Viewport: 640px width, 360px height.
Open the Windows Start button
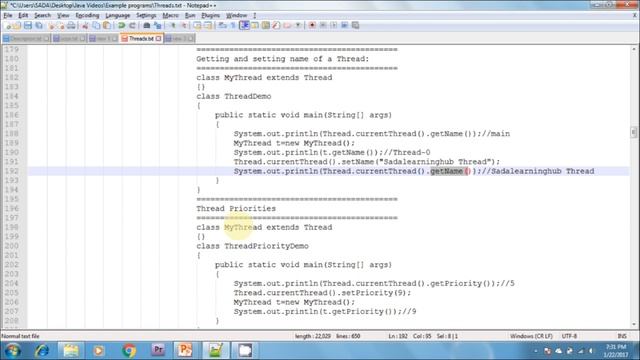(12, 351)
